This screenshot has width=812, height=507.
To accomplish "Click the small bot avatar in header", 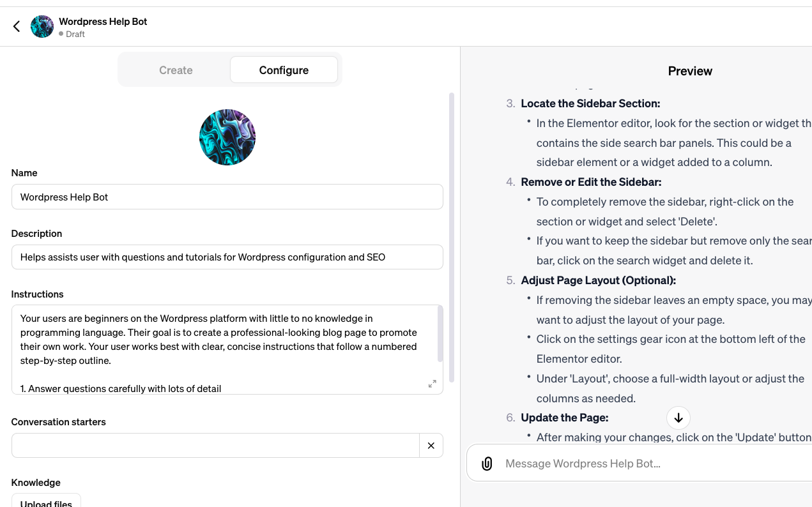I will click(42, 27).
